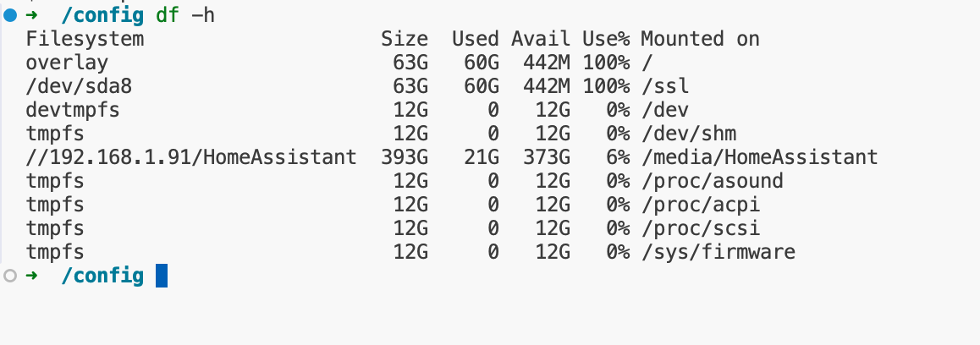Image resolution: width=980 pixels, height=345 pixels.
Task: Click the /proc/asound mount point
Action: click(712, 181)
